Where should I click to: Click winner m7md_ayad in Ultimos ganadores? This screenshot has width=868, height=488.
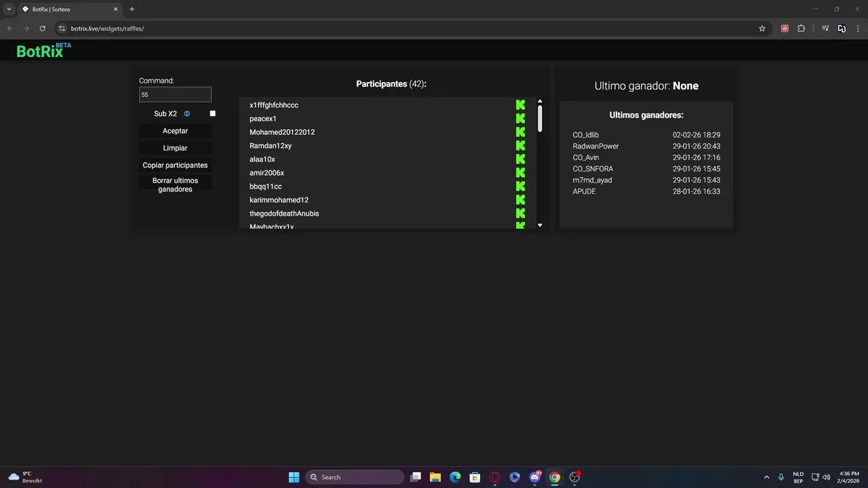[x=593, y=180]
